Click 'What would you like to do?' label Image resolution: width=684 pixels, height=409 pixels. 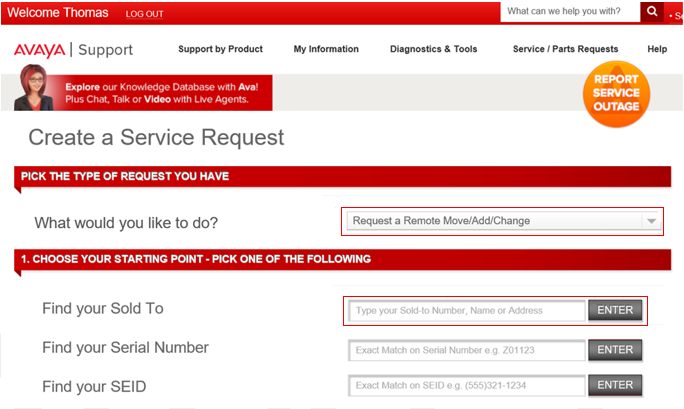126,223
